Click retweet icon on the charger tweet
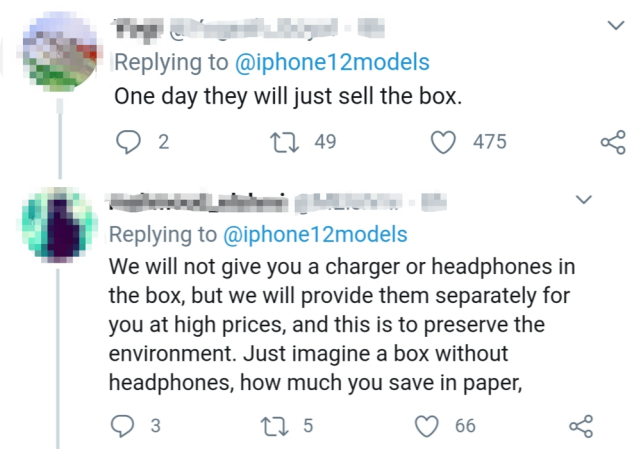Image resolution: width=641 pixels, height=449 pixels. click(x=269, y=427)
